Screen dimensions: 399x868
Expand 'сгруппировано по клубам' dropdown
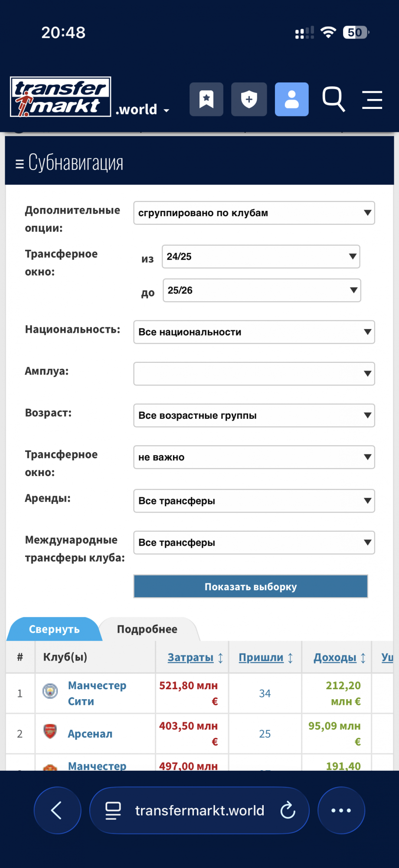254,213
